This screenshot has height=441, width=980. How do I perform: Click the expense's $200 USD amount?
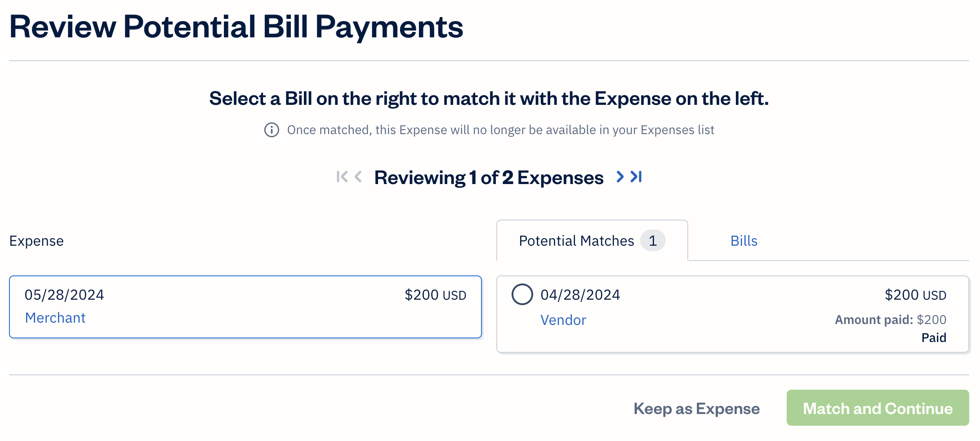click(x=435, y=295)
